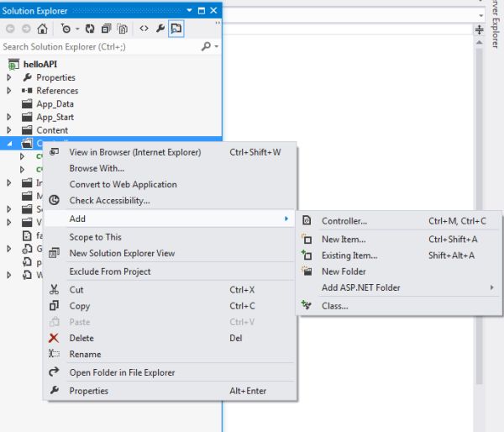The width and height of the screenshot is (504, 432).
Task: Choose Properties at context menu bottom
Action: (170, 391)
